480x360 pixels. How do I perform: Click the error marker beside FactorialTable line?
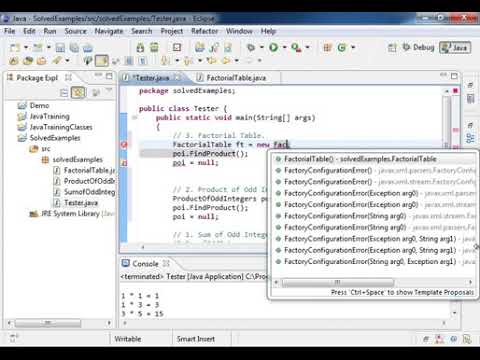click(124, 145)
